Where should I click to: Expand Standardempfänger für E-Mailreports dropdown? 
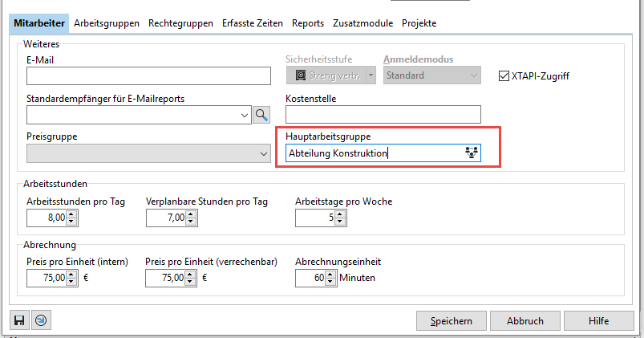[245, 116]
